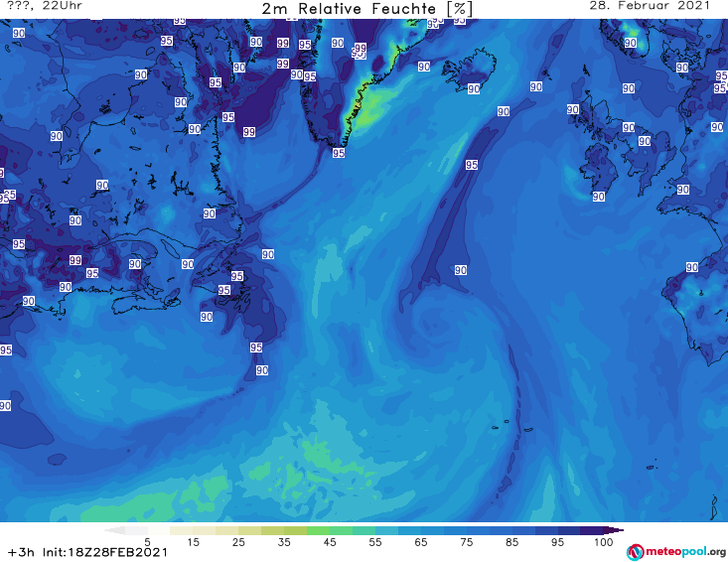Select the "2m Relative Feuchte [%]" title
The width and height of the screenshot is (728, 562).
(x=366, y=9)
